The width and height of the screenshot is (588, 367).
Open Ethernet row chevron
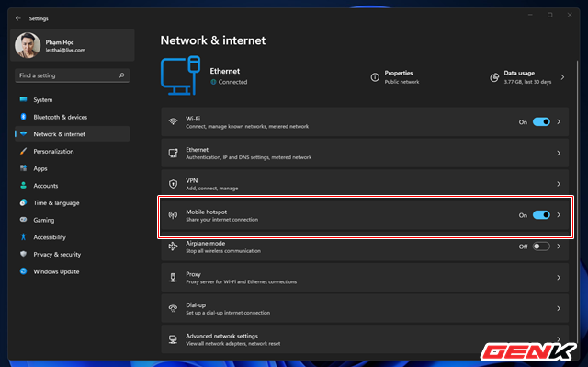coord(559,153)
